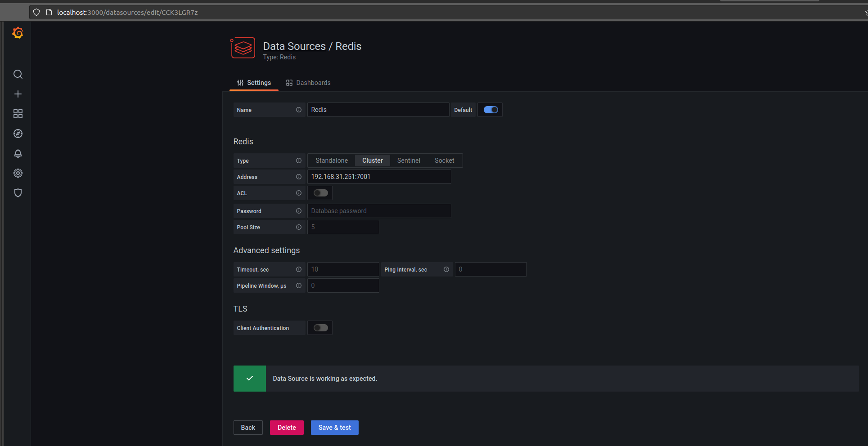Viewport: 868px width, 446px height.
Task: Click the Create plus icon in sidebar
Action: click(x=18, y=94)
